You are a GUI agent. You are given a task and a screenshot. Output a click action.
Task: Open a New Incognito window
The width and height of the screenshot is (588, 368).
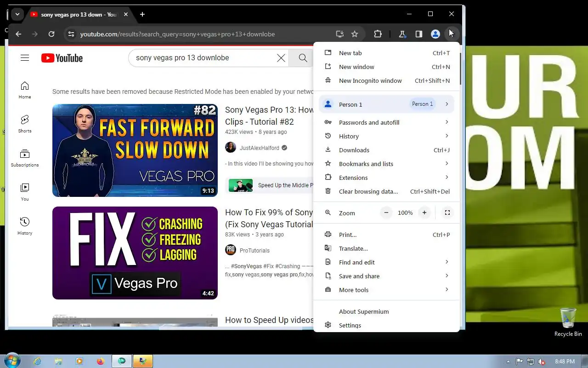(x=386, y=80)
